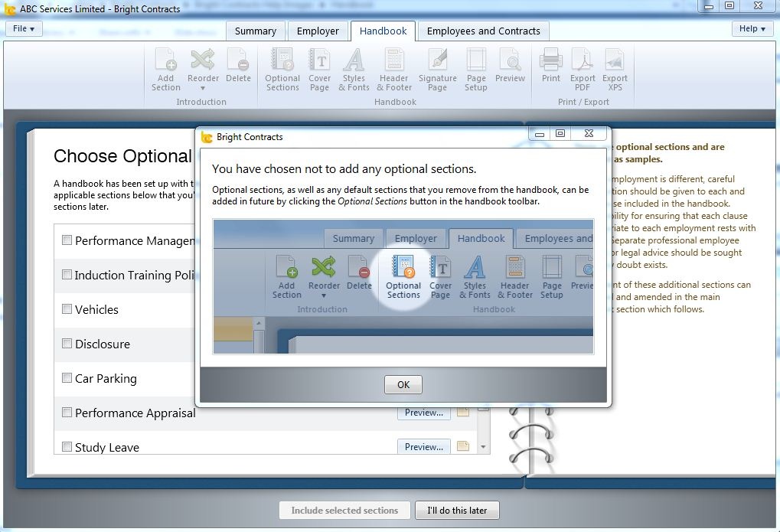This screenshot has height=532, width=780.
Task: Click the Vehicles section label
Action: coord(96,309)
